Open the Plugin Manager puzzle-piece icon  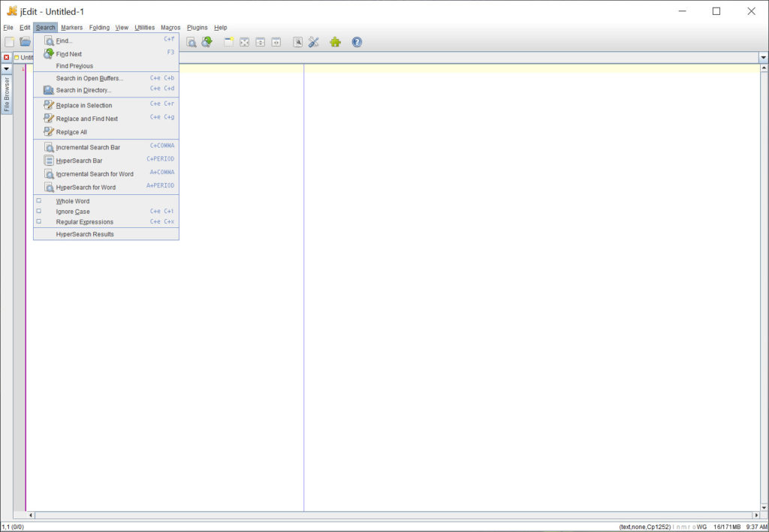336,42
